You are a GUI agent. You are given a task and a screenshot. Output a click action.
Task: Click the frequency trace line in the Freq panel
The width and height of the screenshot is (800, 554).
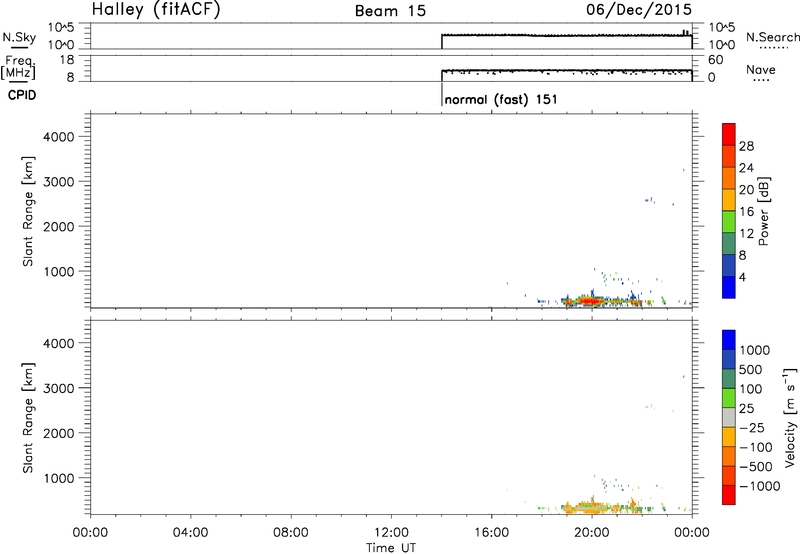click(x=566, y=70)
